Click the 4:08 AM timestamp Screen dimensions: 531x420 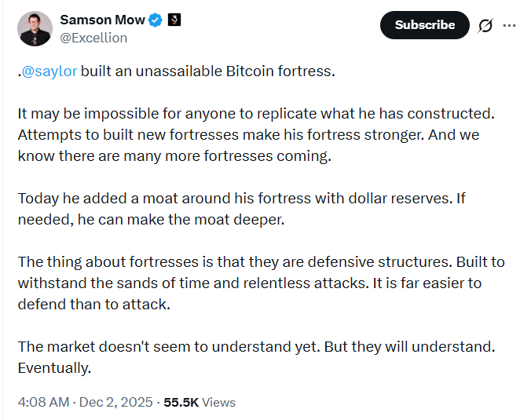(43, 402)
